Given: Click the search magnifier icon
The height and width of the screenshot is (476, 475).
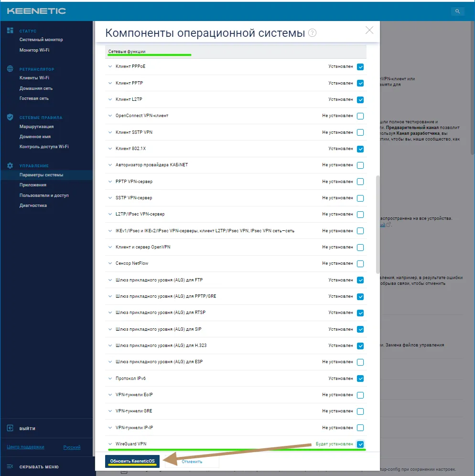Looking at the screenshot, I should (457, 11).
